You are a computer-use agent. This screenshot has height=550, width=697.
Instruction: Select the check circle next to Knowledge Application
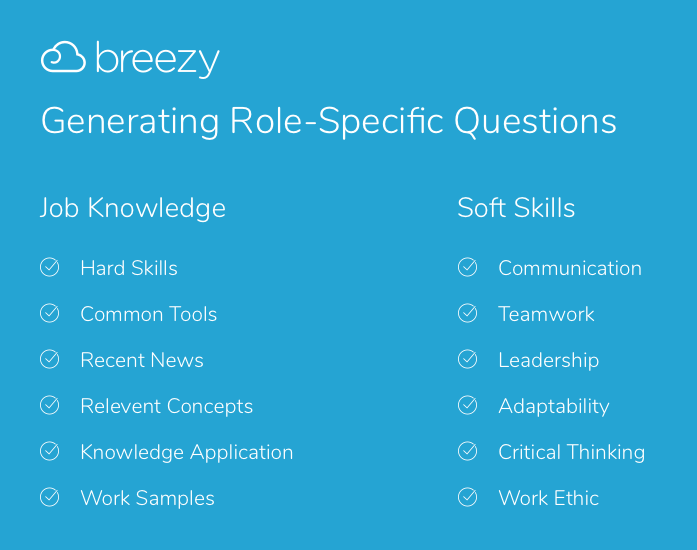tap(50, 451)
